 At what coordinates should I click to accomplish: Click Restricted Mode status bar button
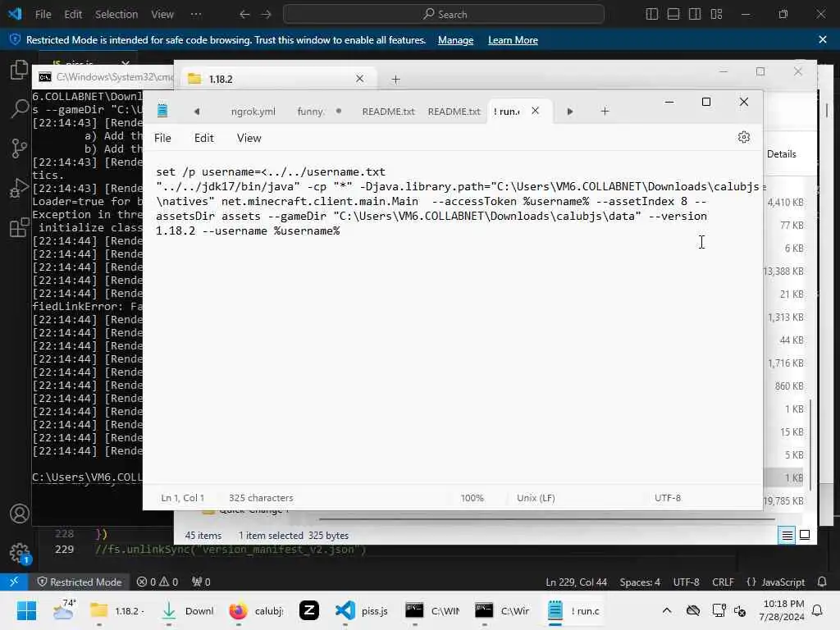80,582
